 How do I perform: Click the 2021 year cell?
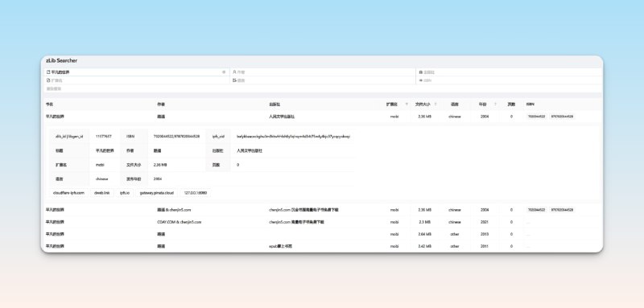point(485,222)
